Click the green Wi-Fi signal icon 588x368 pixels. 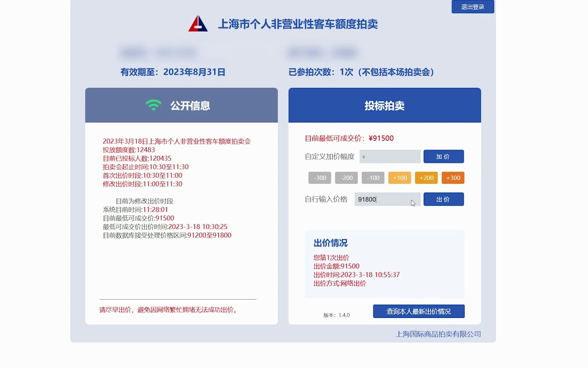(153, 105)
